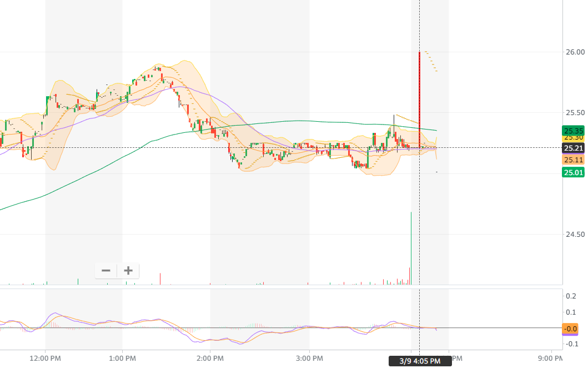The image size is (588, 368).
Task: Click the 0.1 MACD axis value
Action: click(x=571, y=312)
